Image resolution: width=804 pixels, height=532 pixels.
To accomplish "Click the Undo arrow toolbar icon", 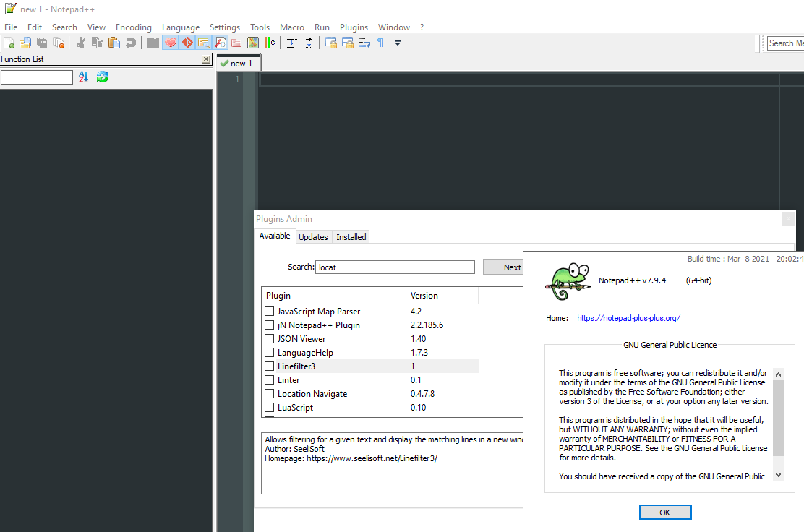I will point(131,43).
